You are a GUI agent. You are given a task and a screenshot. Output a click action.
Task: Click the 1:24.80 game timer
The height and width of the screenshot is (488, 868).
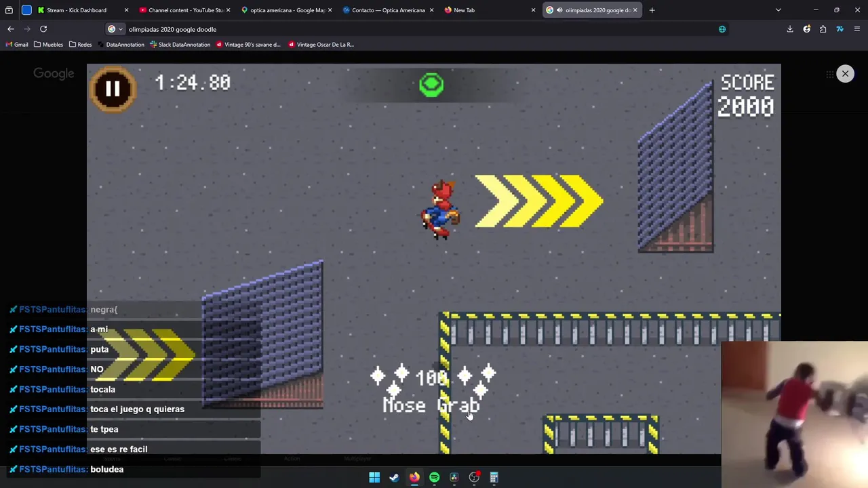click(x=193, y=83)
